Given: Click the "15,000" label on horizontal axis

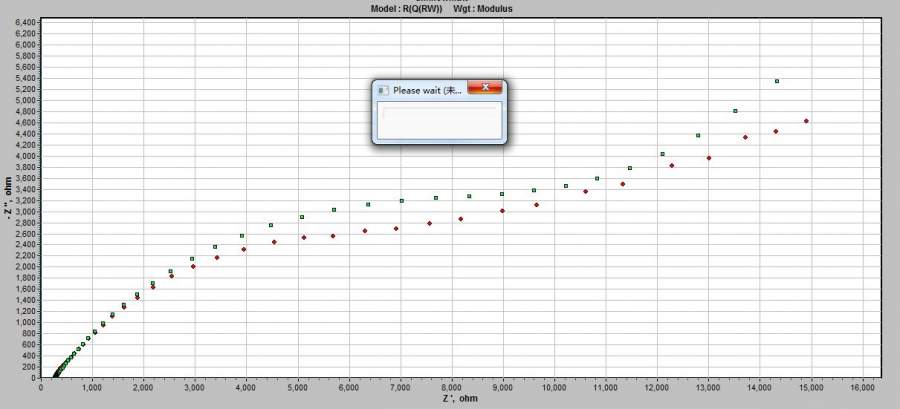Looking at the screenshot, I should point(811,388).
